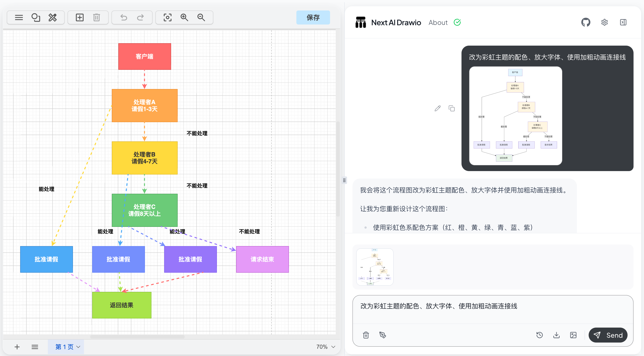
Task: Open the pages list menu icon
Action: point(35,347)
